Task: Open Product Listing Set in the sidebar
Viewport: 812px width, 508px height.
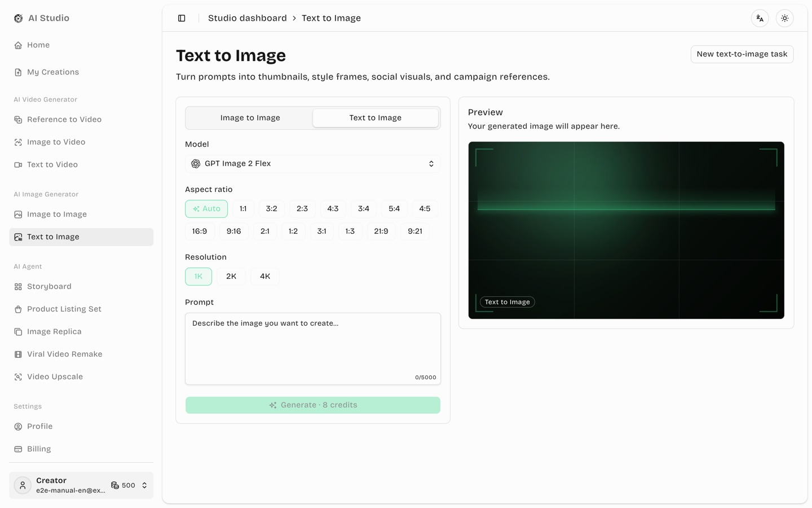Action: pyautogui.click(x=81, y=309)
